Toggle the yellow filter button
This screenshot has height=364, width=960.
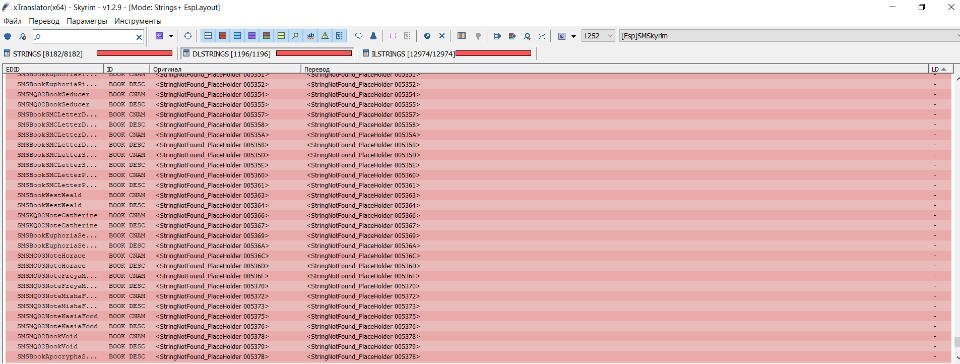pyautogui.click(x=281, y=36)
